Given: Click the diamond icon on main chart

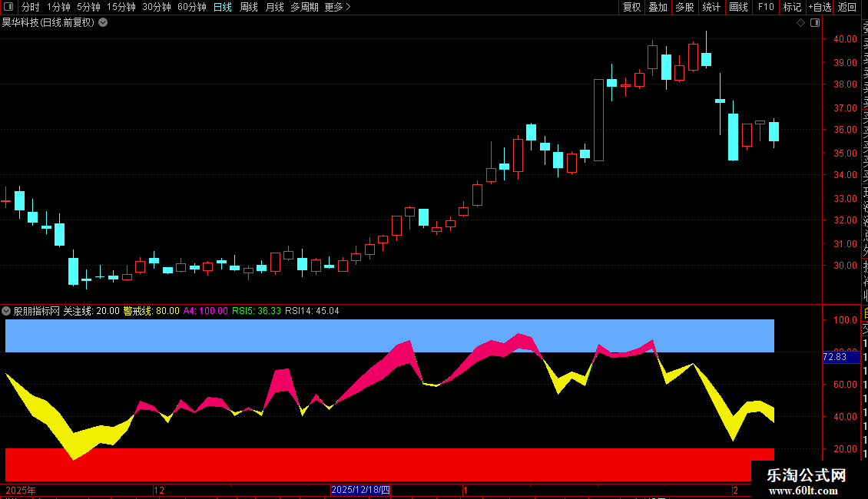Looking at the screenshot, I should pos(800,23).
